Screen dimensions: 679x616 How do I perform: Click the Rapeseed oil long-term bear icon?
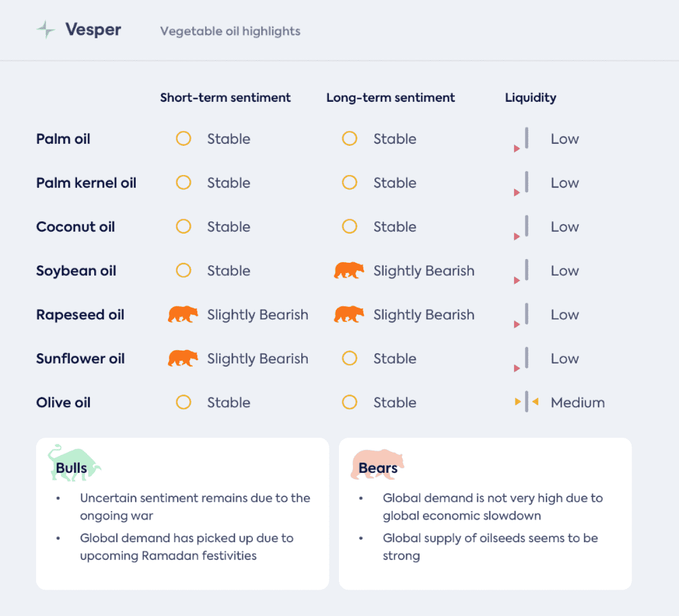349,314
